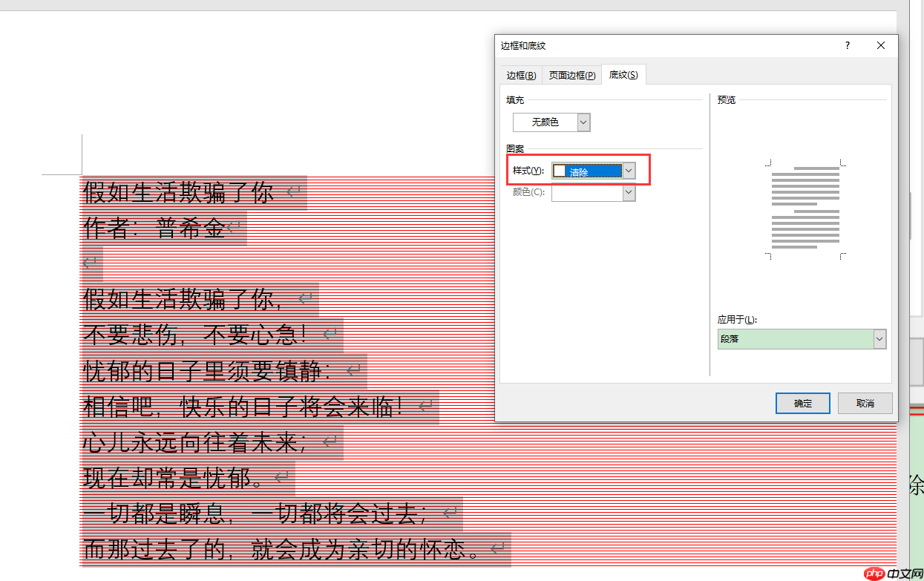This screenshot has height=581, width=924.
Task: Click the 无颜色 fill value field
Action: tap(545, 122)
